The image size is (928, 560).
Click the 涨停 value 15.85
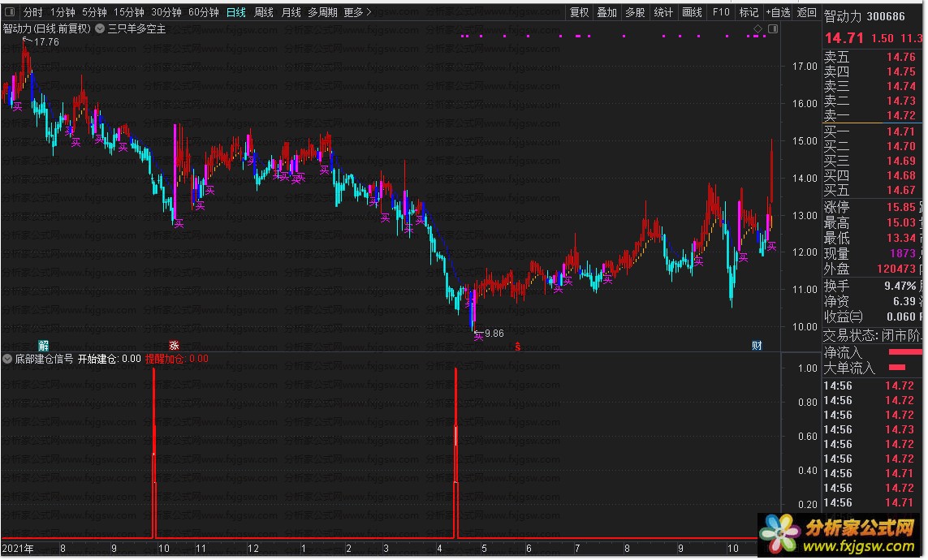900,208
